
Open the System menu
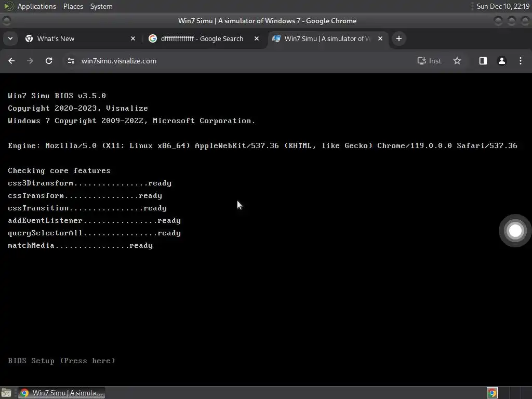[x=101, y=6]
